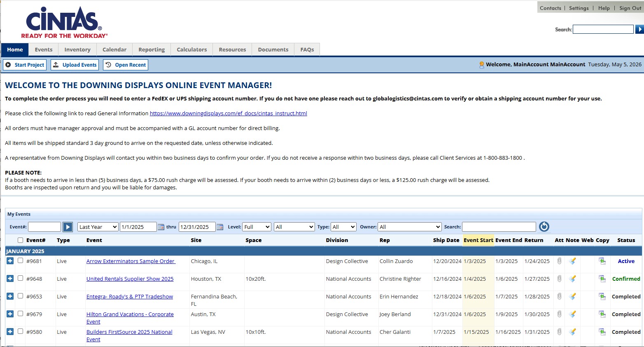Sort by the Event Start column header
Screen dimensions: 644x347
tap(478, 240)
